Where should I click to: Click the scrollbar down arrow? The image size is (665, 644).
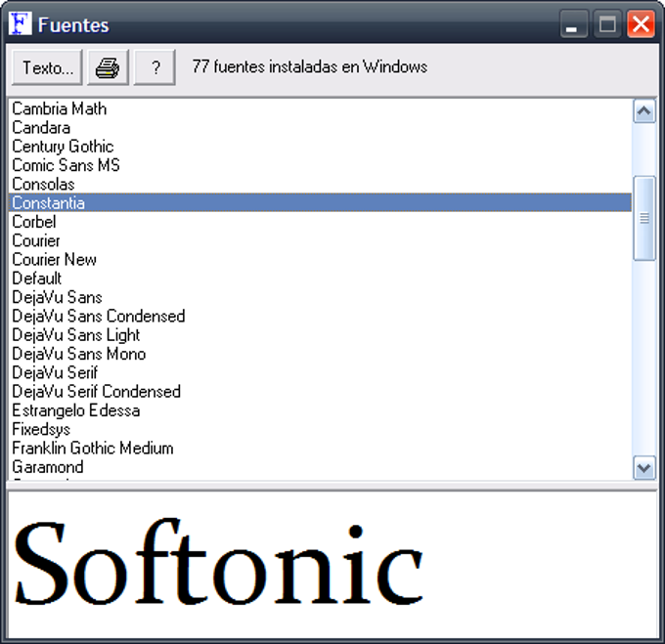[644, 468]
